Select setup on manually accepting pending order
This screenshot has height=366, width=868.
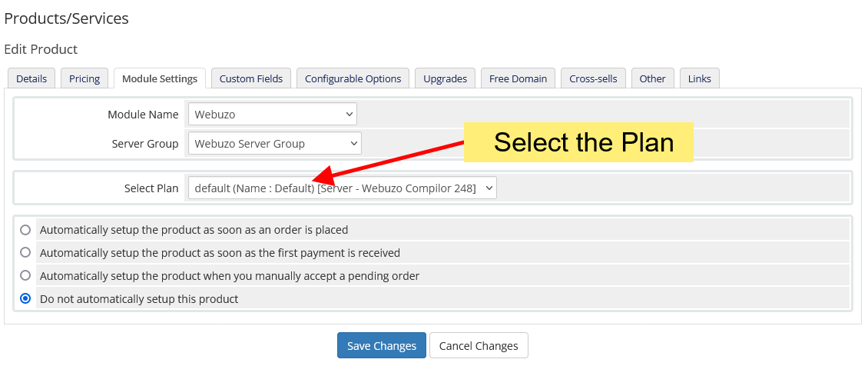click(x=26, y=275)
